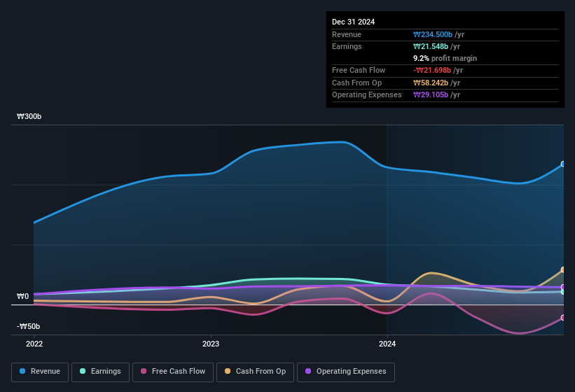Click the Dec 31 2024 tooltip date

pyautogui.click(x=353, y=22)
